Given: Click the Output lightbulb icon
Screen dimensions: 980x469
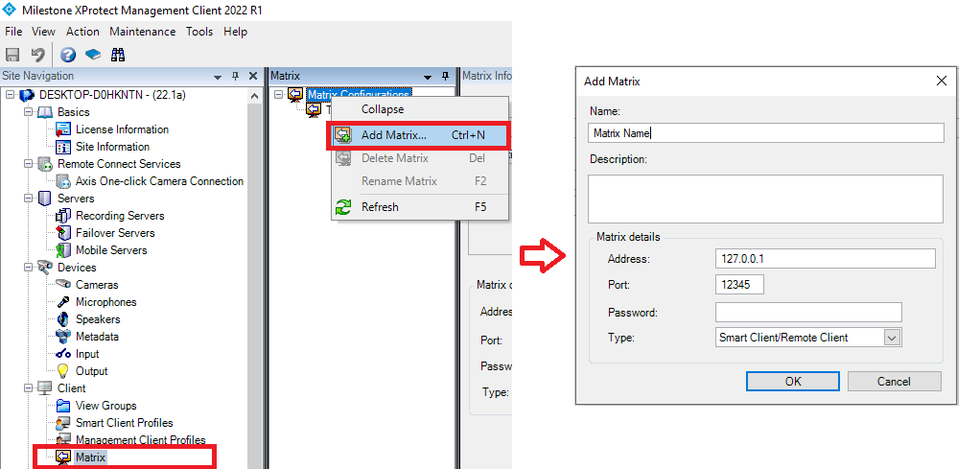Looking at the screenshot, I should click(63, 371).
